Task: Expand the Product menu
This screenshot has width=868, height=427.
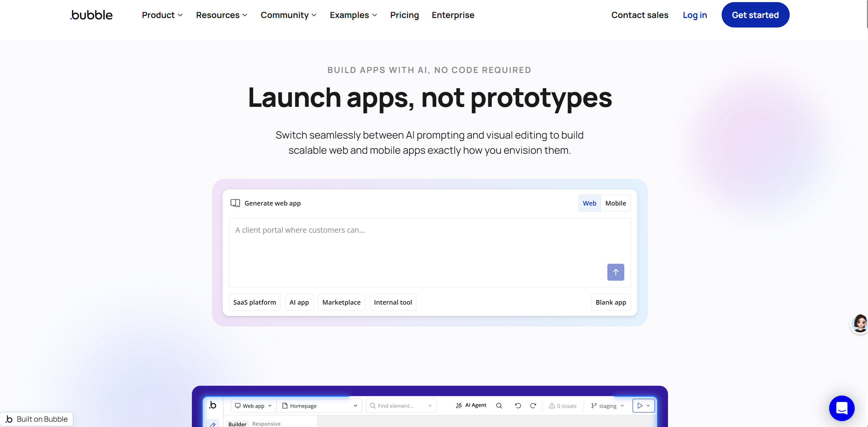Action: tap(162, 15)
